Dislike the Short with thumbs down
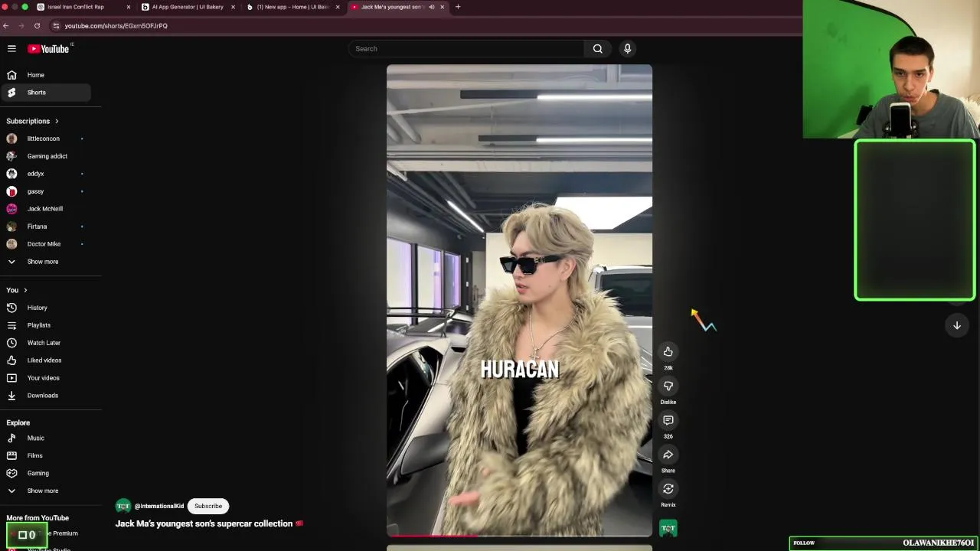 coord(668,386)
